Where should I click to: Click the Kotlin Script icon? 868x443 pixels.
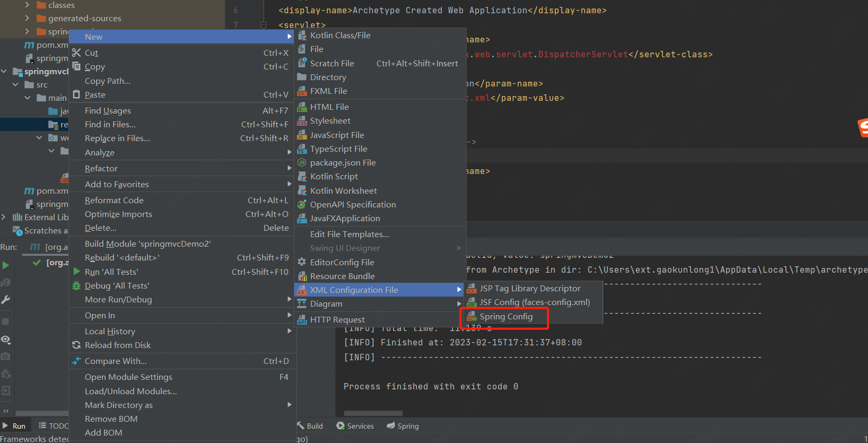click(302, 177)
